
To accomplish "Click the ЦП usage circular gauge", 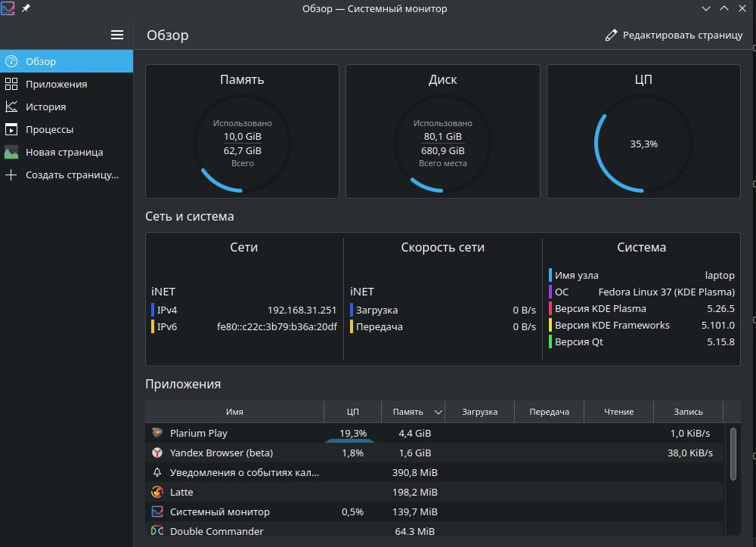I will click(643, 144).
